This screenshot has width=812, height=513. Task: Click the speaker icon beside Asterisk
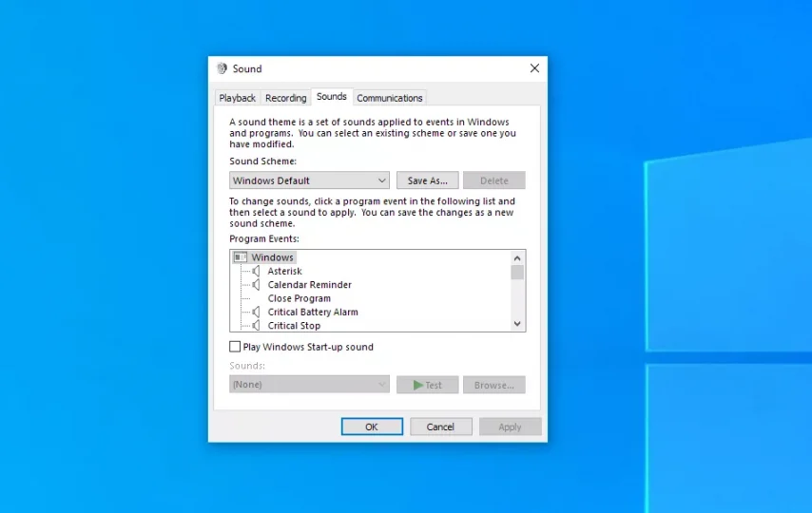pyautogui.click(x=256, y=271)
